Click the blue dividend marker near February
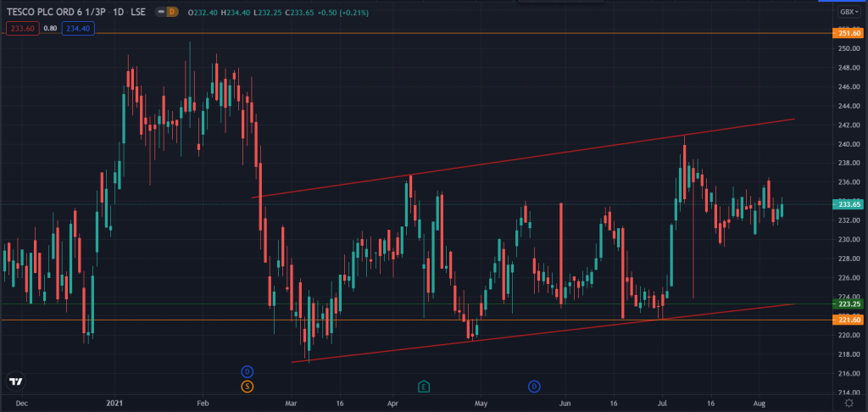Viewport: 868px width, 412px height. tap(247, 371)
